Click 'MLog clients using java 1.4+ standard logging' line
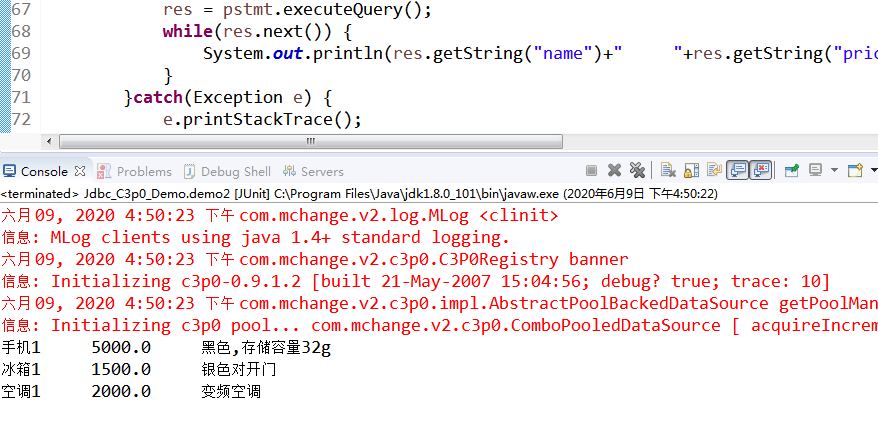The height and width of the screenshot is (427, 878). (255, 237)
